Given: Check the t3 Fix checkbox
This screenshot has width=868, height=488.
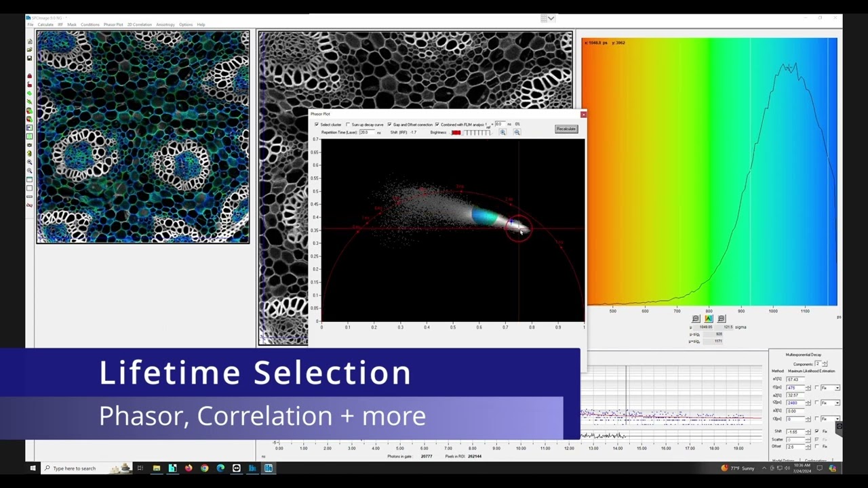Looking at the screenshot, I should [816, 418].
